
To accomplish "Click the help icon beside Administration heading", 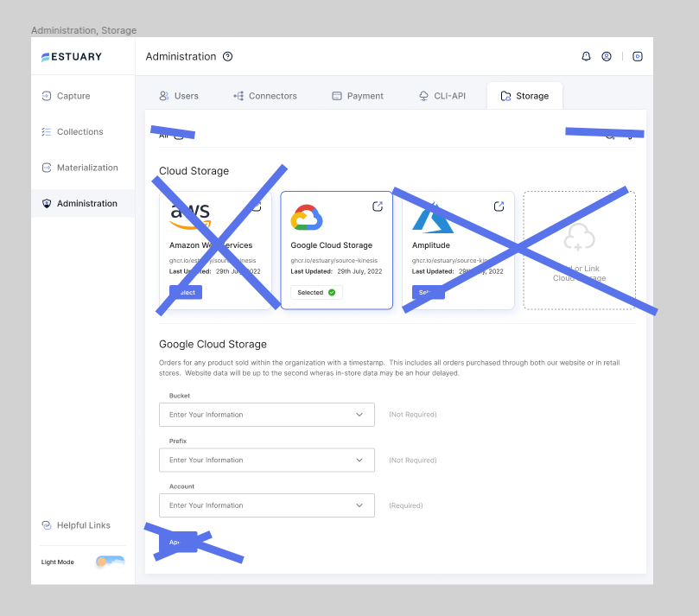I will point(226,56).
